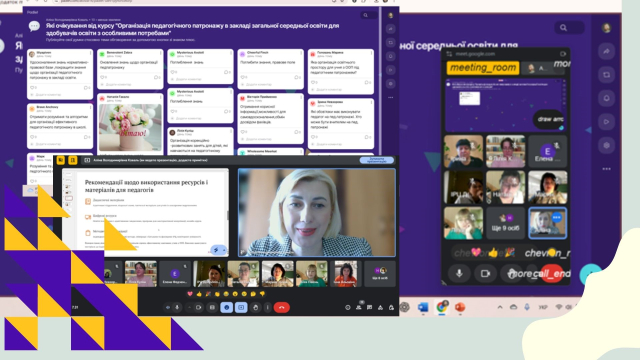The height and width of the screenshot is (360, 640).
Task: Open Padlet settings gear icon in right sidebar
Action: click(x=607, y=145)
